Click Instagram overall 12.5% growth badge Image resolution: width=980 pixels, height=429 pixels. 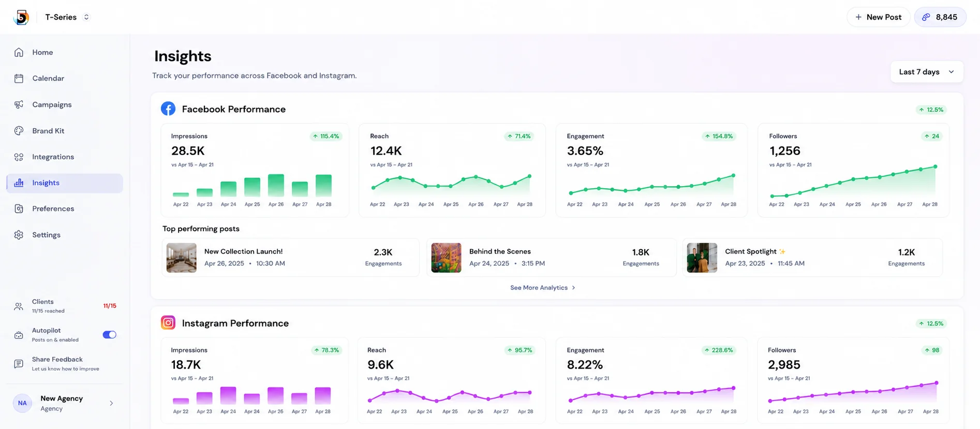coord(931,324)
